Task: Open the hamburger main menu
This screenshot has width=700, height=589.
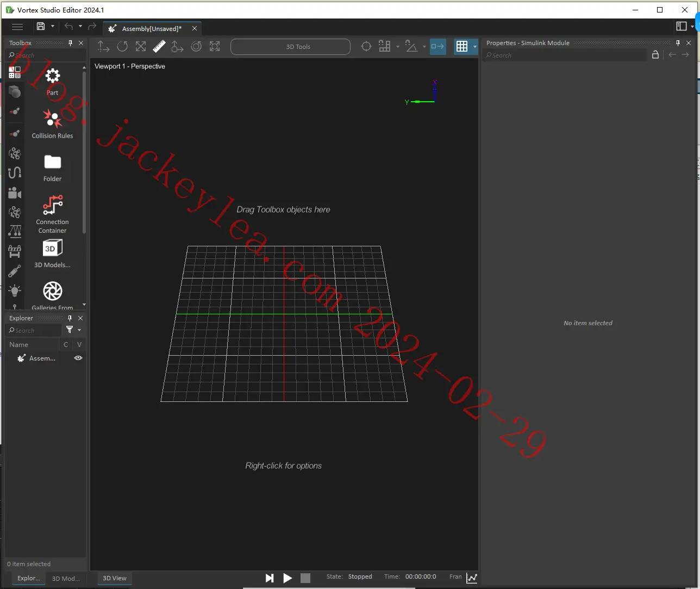Action: tap(17, 27)
